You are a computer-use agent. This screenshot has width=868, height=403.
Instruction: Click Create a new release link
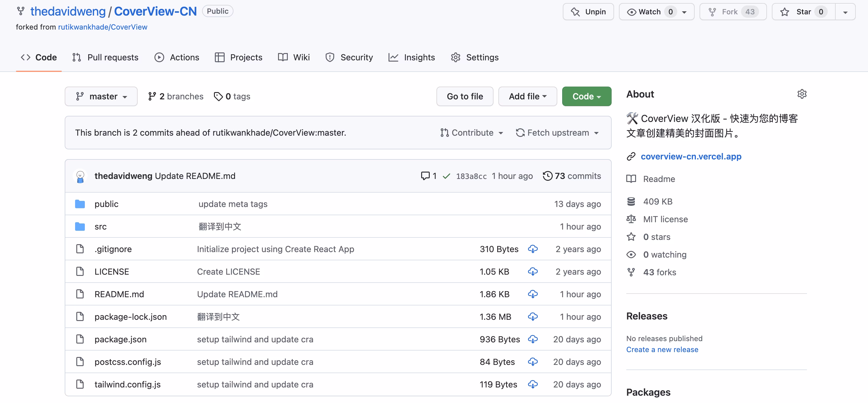point(662,349)
